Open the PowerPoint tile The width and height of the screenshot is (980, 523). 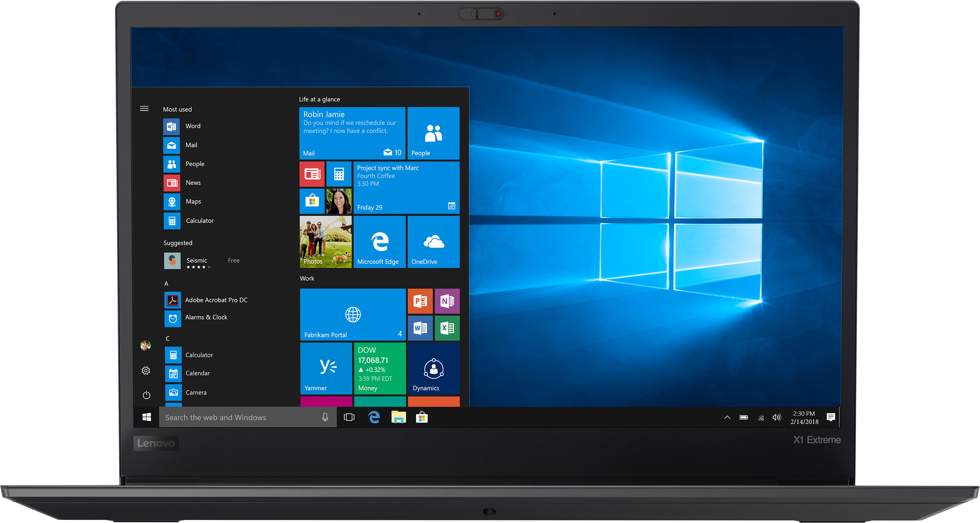(x=420, y=301)
